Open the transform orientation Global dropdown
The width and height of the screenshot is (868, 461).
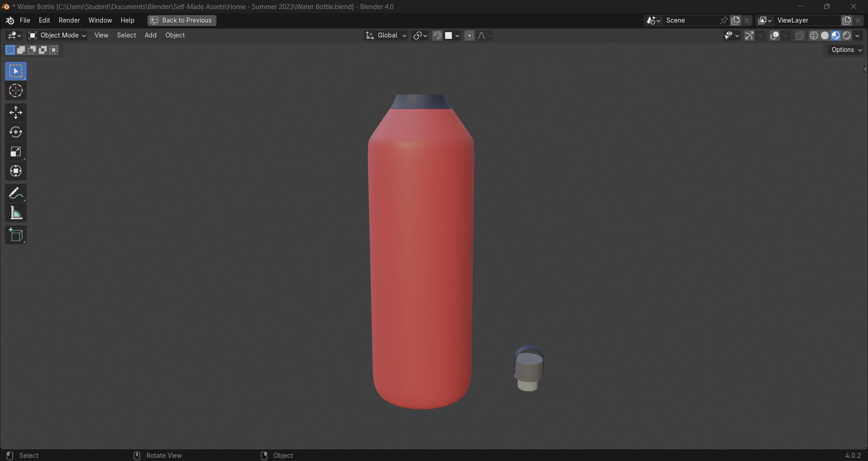click(386, 35)
